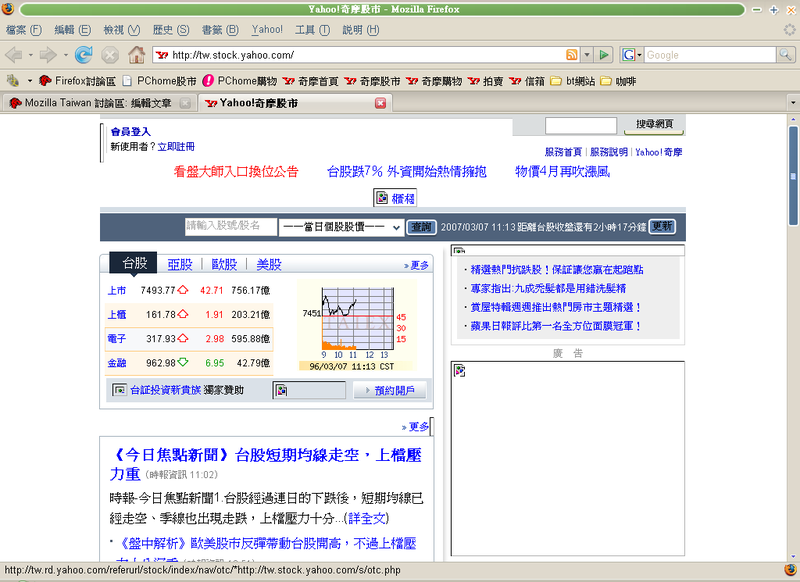Click the 查詢 button

(423, 227)
